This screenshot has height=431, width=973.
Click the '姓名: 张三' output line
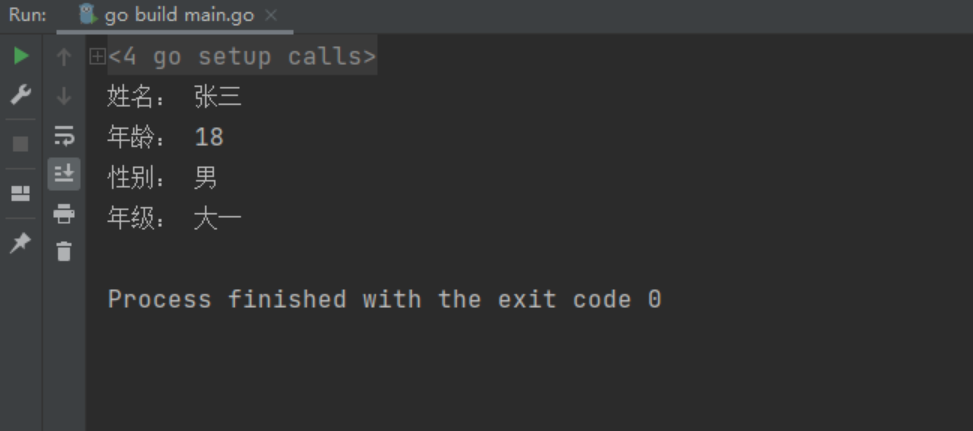pos(174,97)
